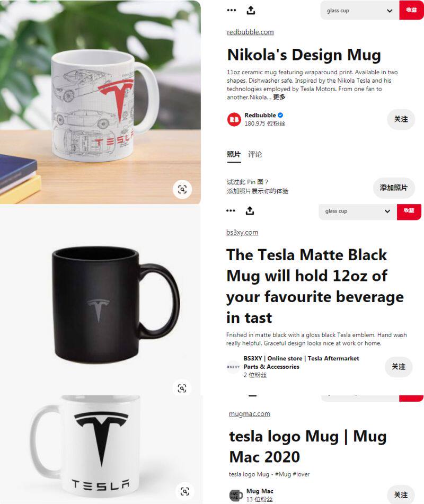Follow the Mug Mac account
Viewport: 424px width, 504px height.
click(401, 495)
